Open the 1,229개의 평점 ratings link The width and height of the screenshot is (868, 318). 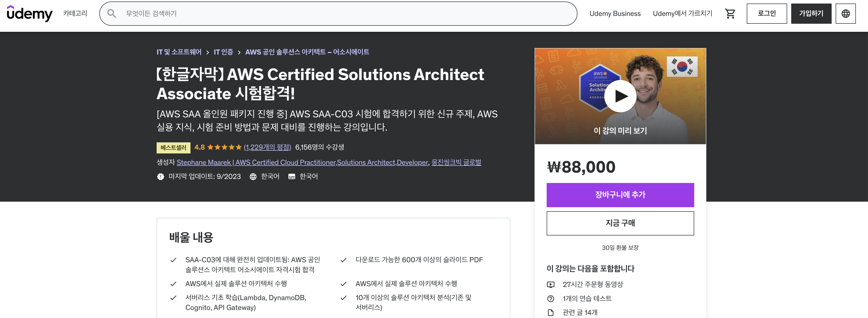tap(268, 147)
